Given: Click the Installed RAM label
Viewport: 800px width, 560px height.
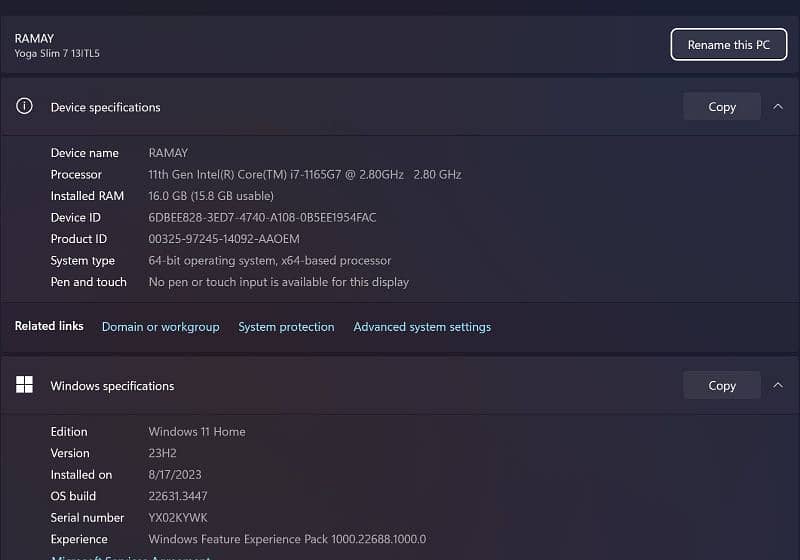Looking at the screenshot, I should [x=87, y=196].
